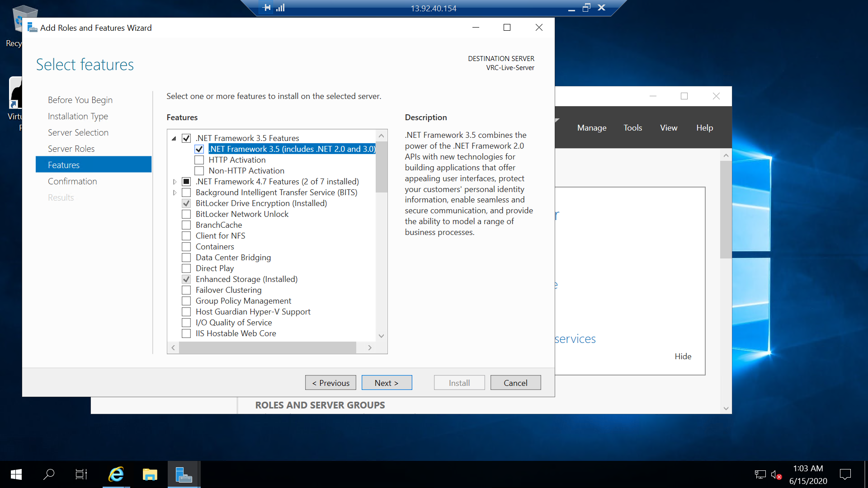Tick the Data Center Bridging checkbox
Viewport: 868px width, 488px height.
[186, 258]
